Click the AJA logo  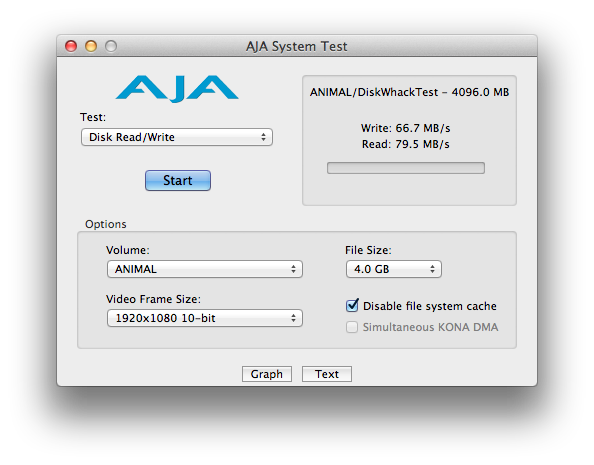click(x=177, y=89)
